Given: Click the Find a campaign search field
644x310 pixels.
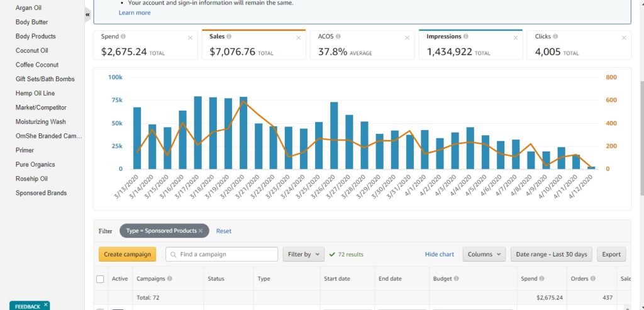Looking at the screenshot, I should pos(223,254).
